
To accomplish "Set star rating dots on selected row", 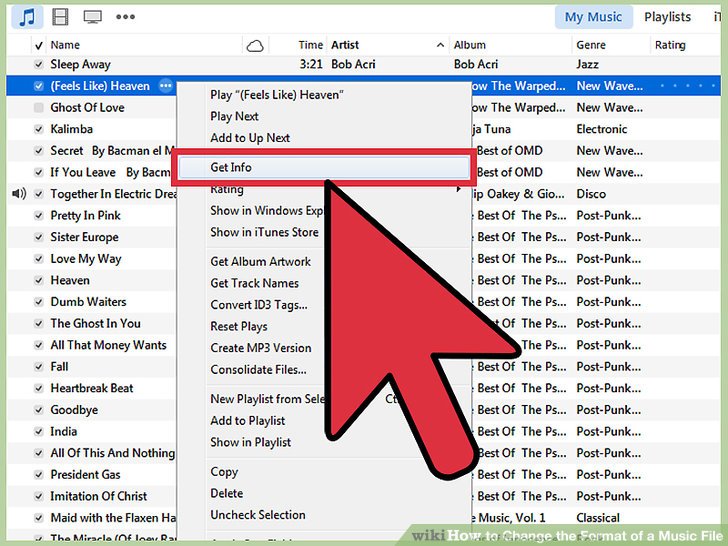I will pos(688,86).
